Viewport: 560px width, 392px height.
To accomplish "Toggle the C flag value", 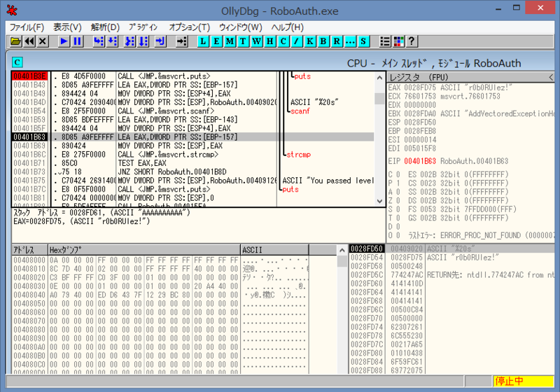I will [x=398, y=174].
